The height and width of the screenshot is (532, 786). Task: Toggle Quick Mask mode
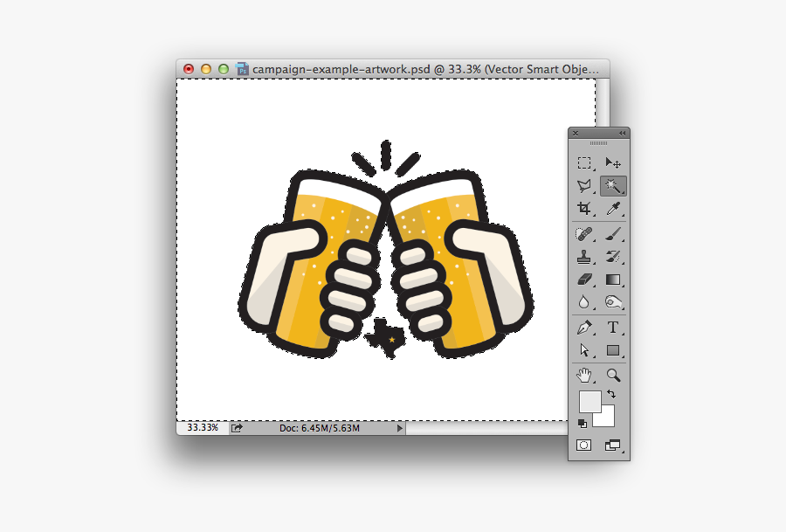(x=583, y=444)
